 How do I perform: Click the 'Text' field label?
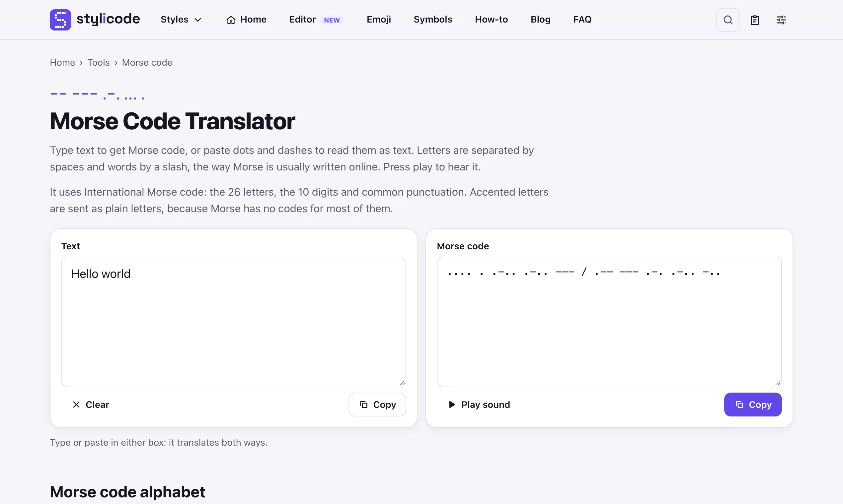(71, 246)
